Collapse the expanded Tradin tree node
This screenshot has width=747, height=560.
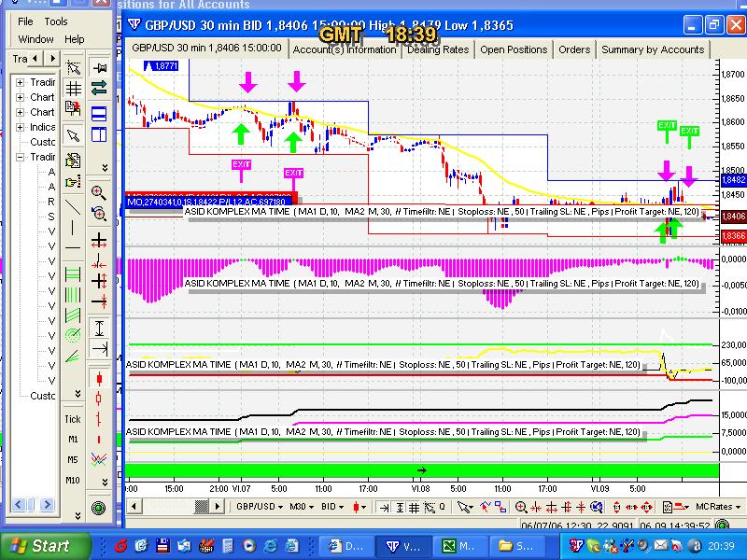click(x=20, y=157)
